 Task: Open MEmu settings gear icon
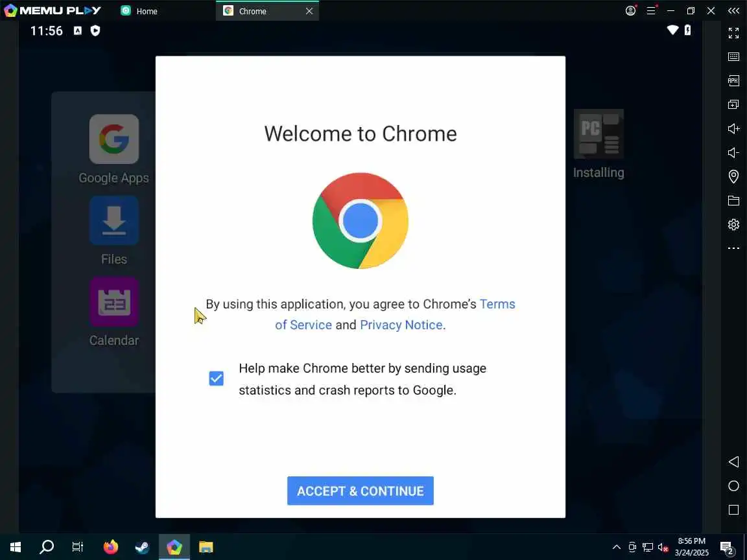tap(733, 224)
